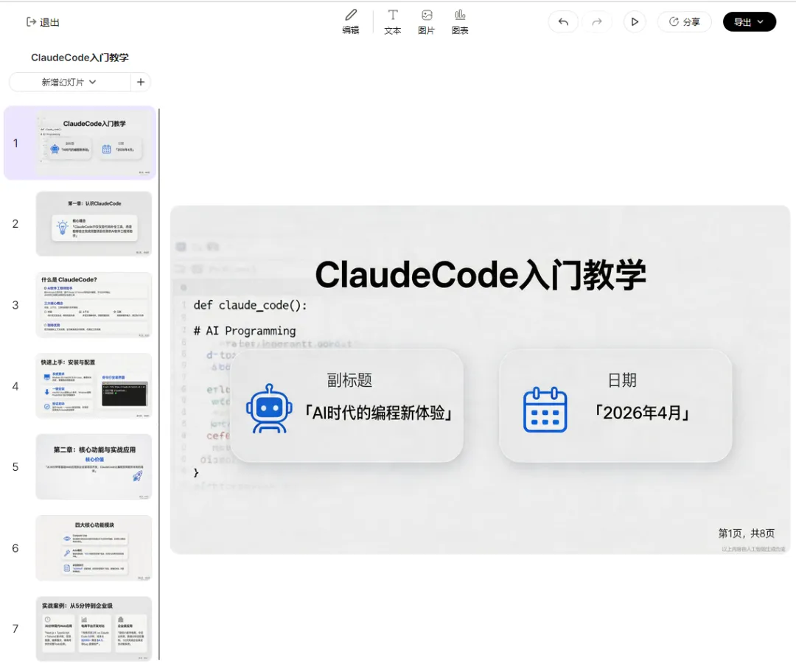Select slide 7 实战案例 thumbnail

tap(94, 629)
